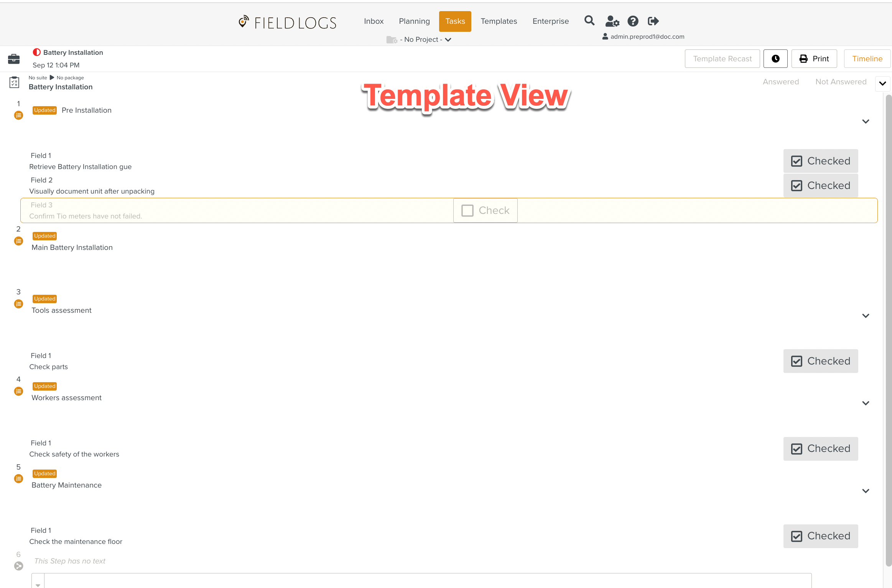
Task: Go to the Inbox tab
Action: tap(374, 21)
